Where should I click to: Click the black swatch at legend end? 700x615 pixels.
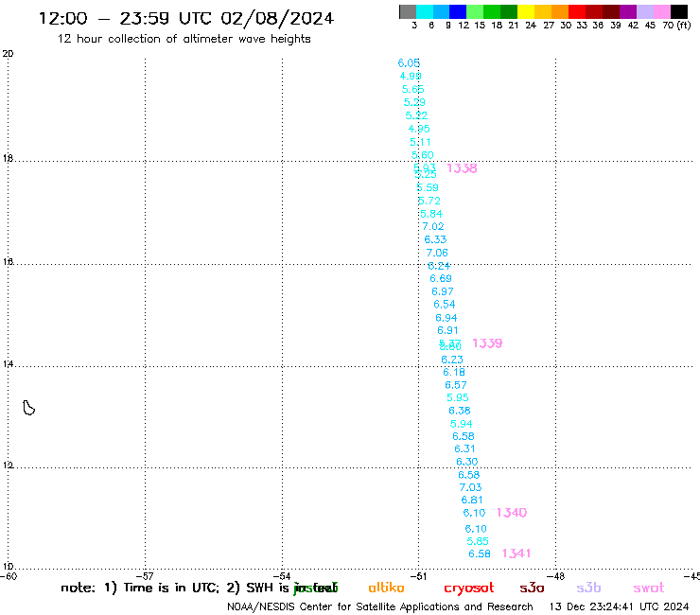pos(679,11)
